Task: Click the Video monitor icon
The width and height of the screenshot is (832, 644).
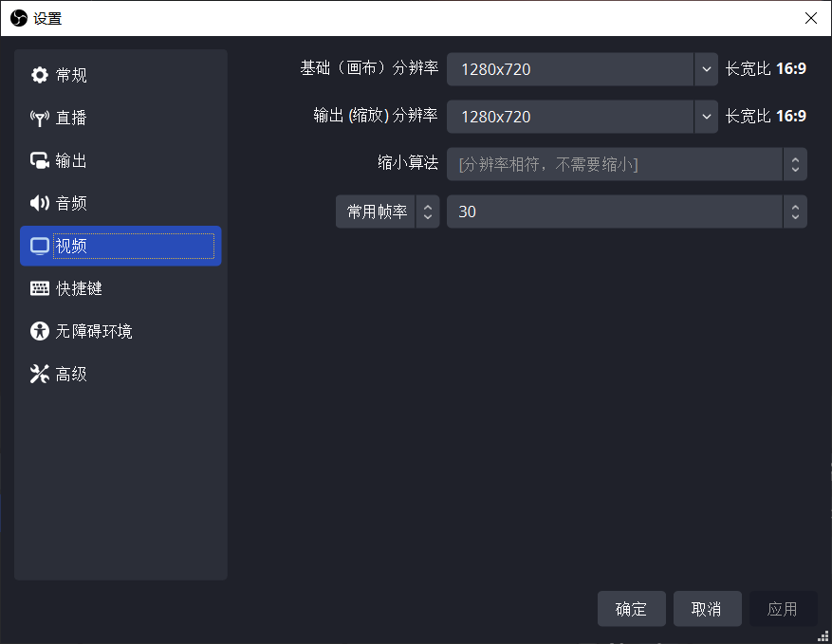Action: (39, 246)
